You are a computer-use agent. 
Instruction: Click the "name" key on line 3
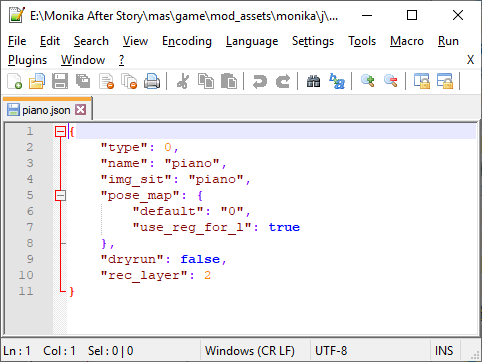[124, 163]
